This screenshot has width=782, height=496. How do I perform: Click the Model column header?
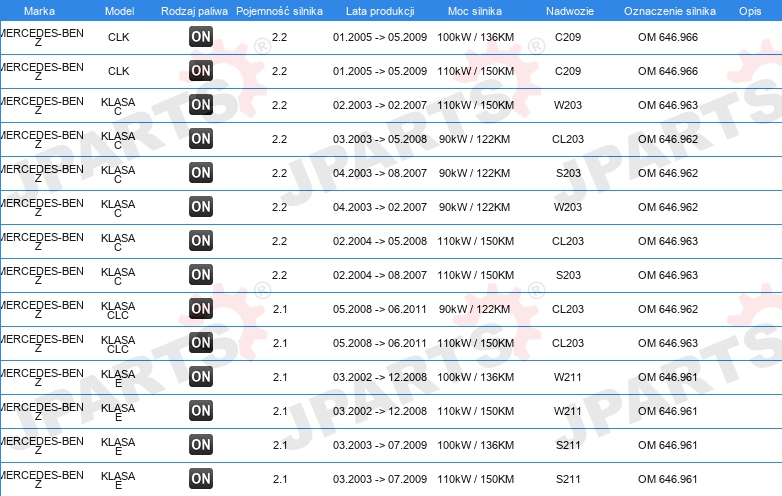[119, 11]
